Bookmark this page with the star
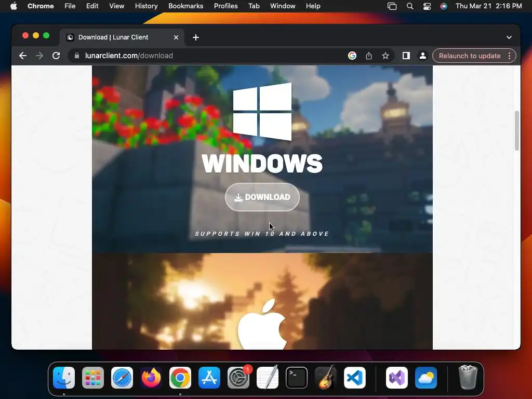532x399 pixels. (385, 56)
